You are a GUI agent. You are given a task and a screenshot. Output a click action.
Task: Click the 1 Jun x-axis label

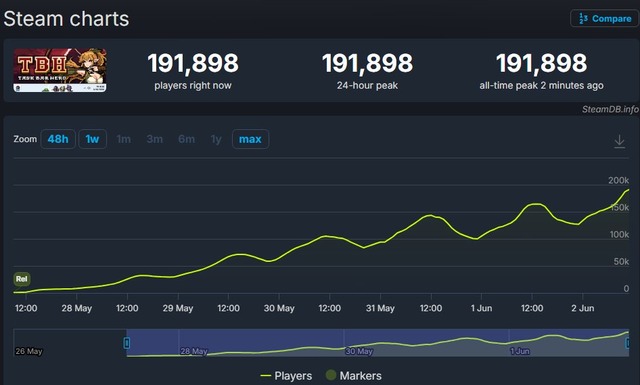point(481,308)
